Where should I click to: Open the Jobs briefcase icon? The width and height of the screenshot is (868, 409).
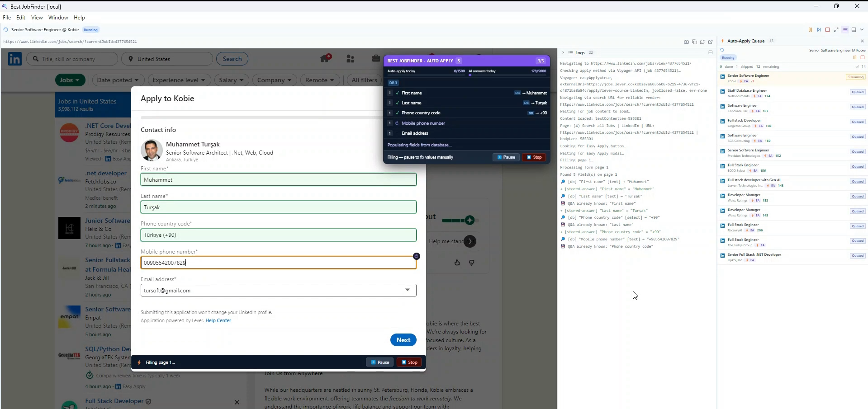(x=375, y=59)
